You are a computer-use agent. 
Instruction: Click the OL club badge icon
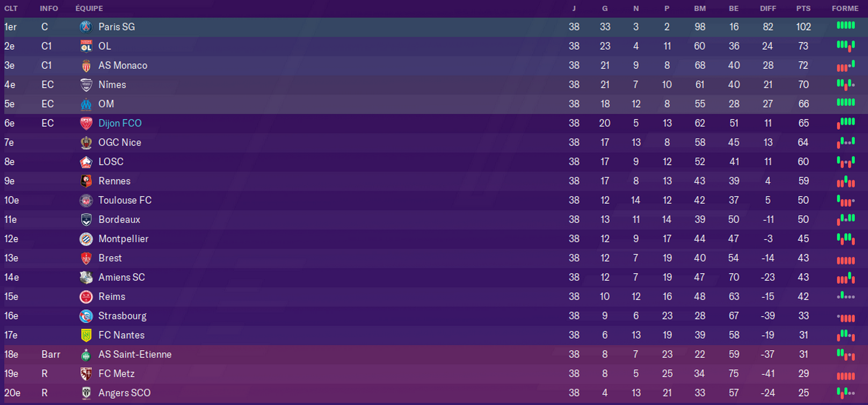click(x=86, y=46)
